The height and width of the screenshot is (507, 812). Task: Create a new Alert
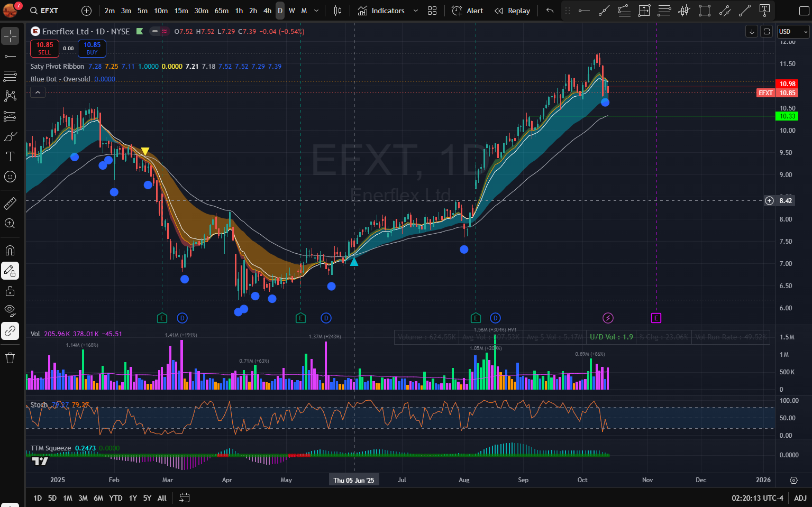[x=468, y=11]
